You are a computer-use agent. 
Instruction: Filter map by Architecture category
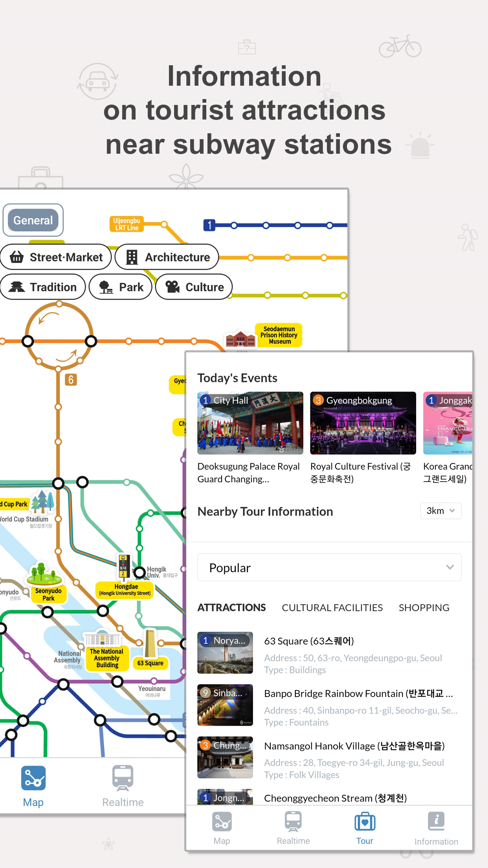pyautogui.click(x=167, y=257)
